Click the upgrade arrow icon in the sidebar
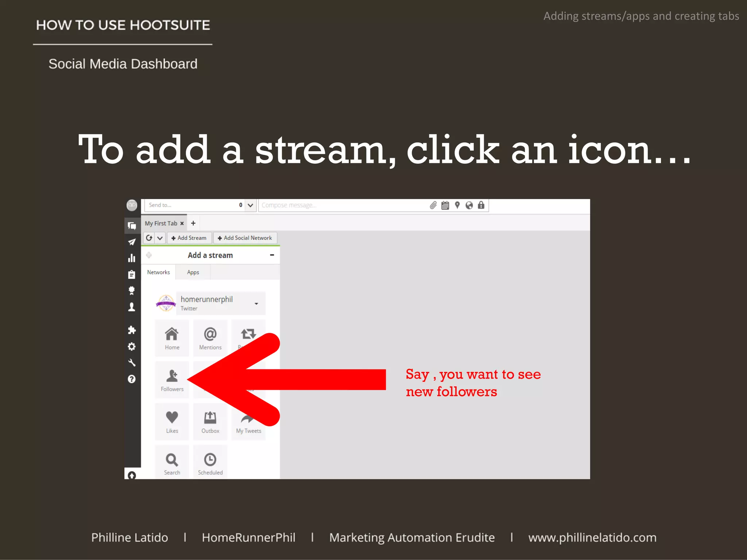 coord(132,475)
